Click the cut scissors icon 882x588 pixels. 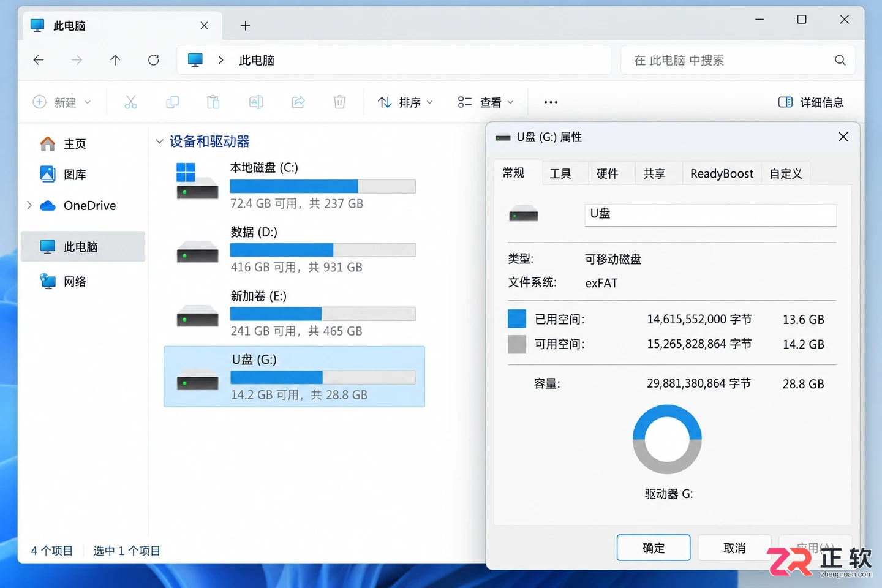(x=130, y=102)
